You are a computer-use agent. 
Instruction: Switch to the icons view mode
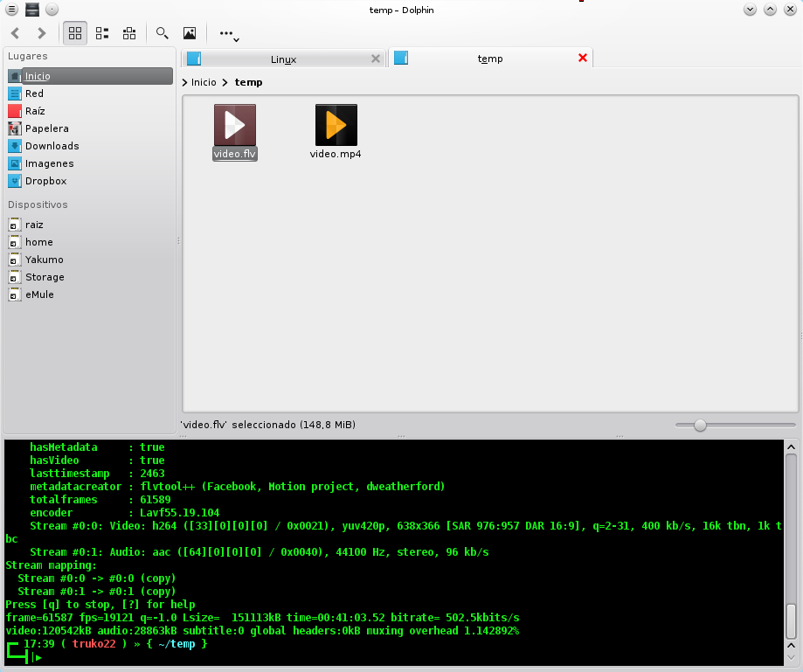click(74, 33)
